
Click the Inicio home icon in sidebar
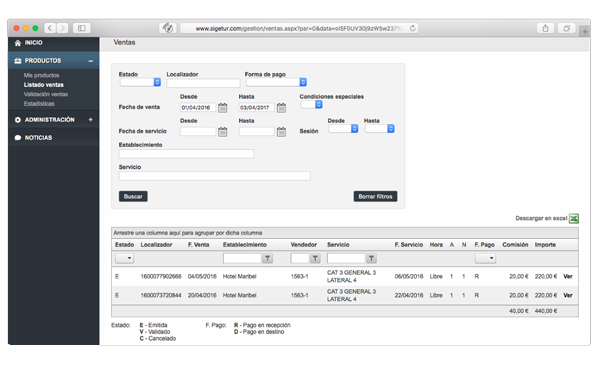[18, 43]
